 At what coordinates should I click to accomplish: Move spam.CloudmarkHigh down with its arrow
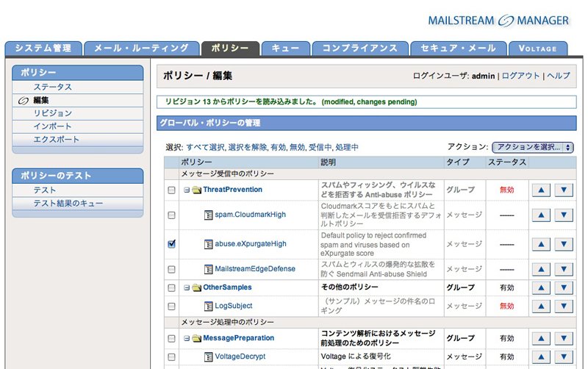coord(564,215)
